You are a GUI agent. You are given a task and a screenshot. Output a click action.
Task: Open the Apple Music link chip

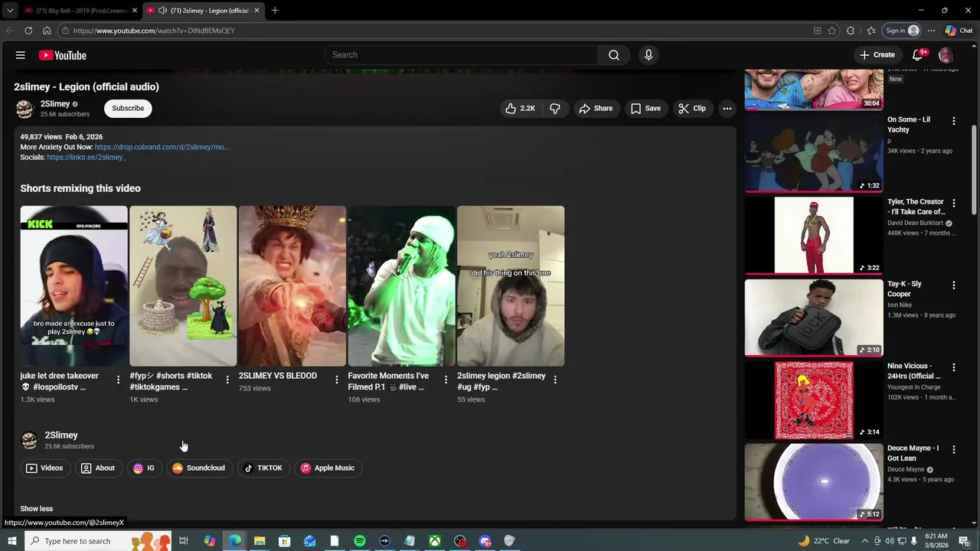(328, 468)
